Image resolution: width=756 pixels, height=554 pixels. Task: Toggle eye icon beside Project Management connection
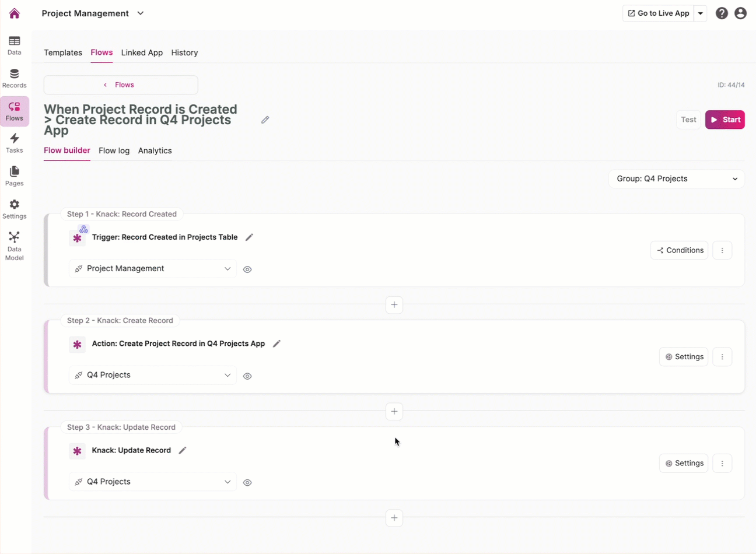(x=247, y=269)
